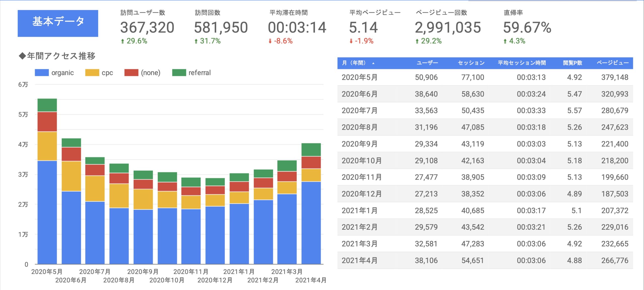Click the green up arrow beside 29.2%
This screenshot has width=644, height=290.
pos(417,41)
